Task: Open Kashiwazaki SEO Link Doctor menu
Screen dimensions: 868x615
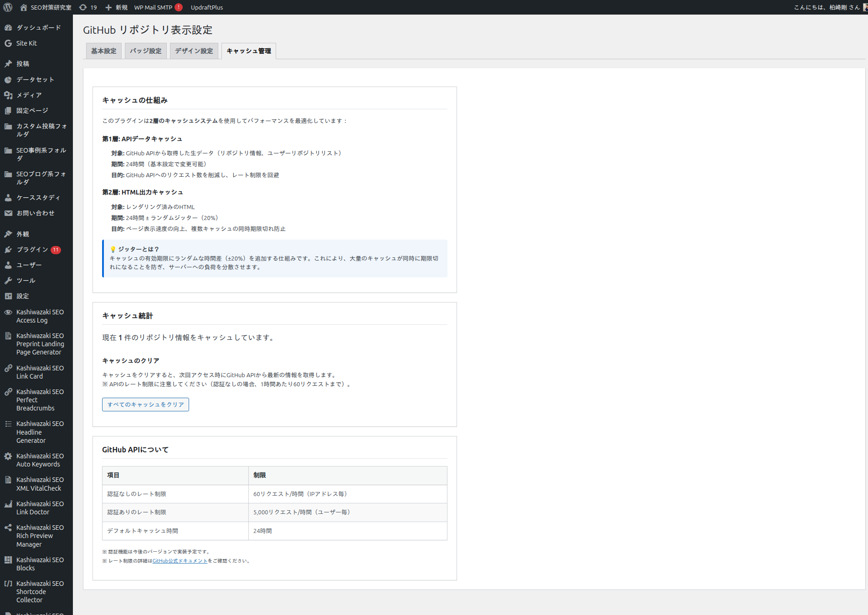Action: click(40, 508)
